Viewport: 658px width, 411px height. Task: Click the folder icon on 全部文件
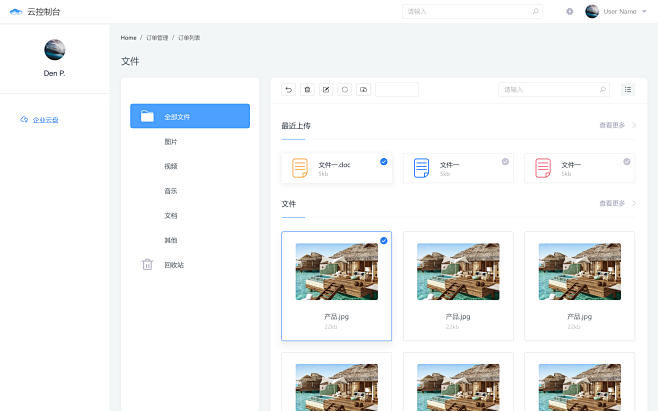click(147, 116)
